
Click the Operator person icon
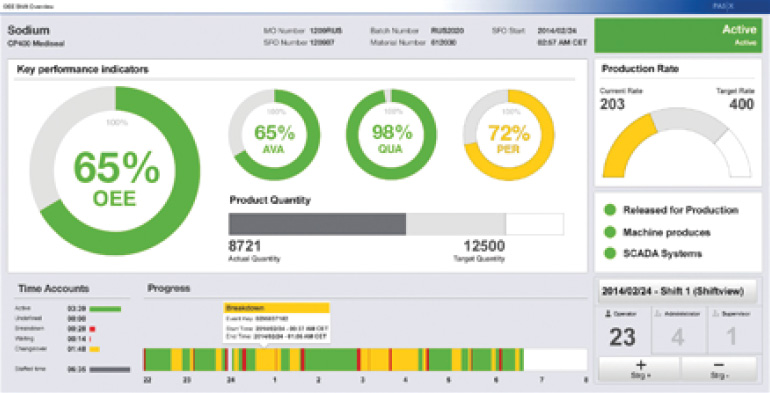[x=608, y=313]
